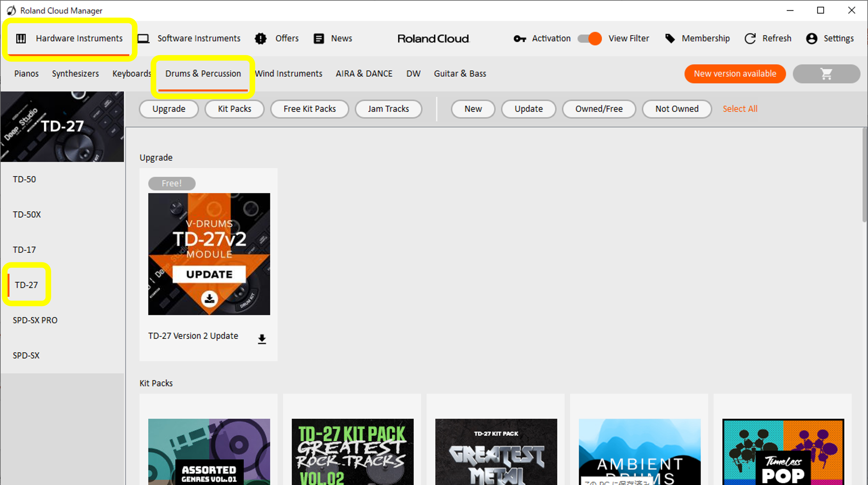The width and height of the screenshot is (868, 485).
Task: Switch to Software Instruments tab
Action: point(189,38)
